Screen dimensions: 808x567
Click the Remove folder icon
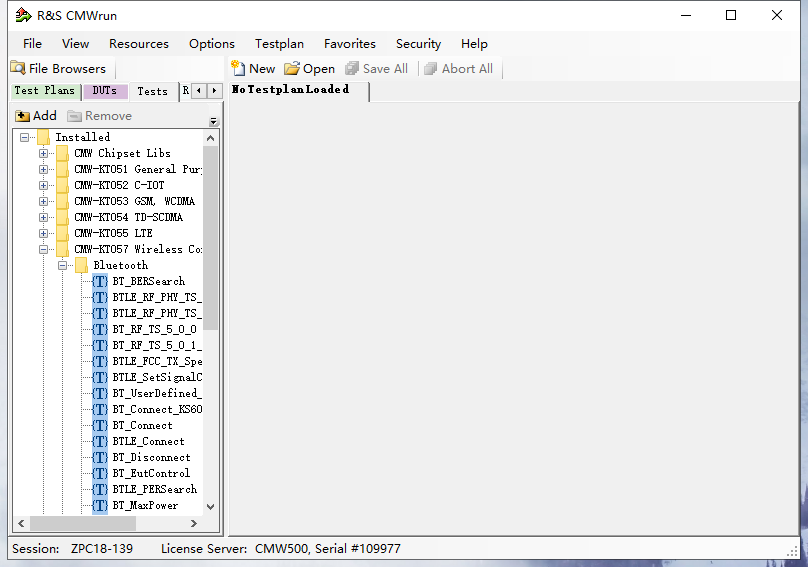click(x=75, y=116)
